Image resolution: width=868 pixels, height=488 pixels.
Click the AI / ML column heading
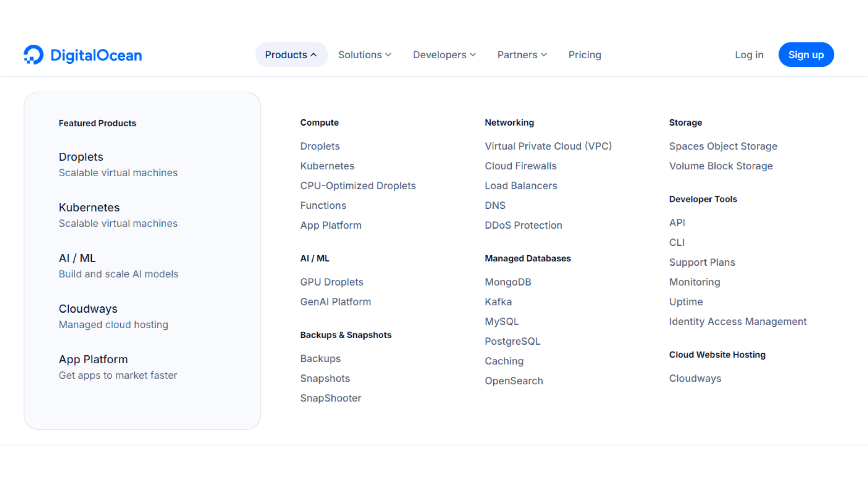(315, 258)
